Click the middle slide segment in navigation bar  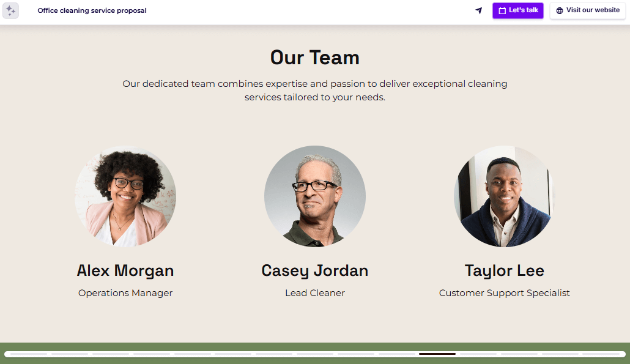tap(315, 354)
